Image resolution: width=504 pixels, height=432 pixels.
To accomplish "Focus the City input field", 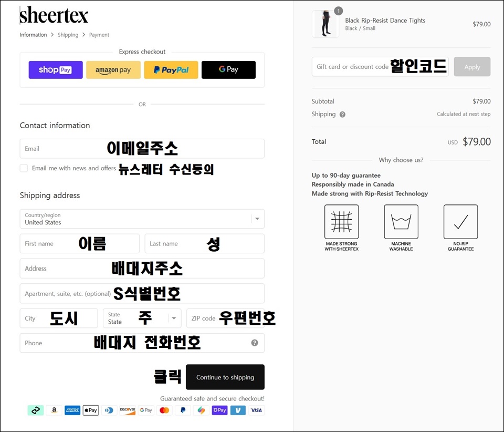I will (59, 318).
